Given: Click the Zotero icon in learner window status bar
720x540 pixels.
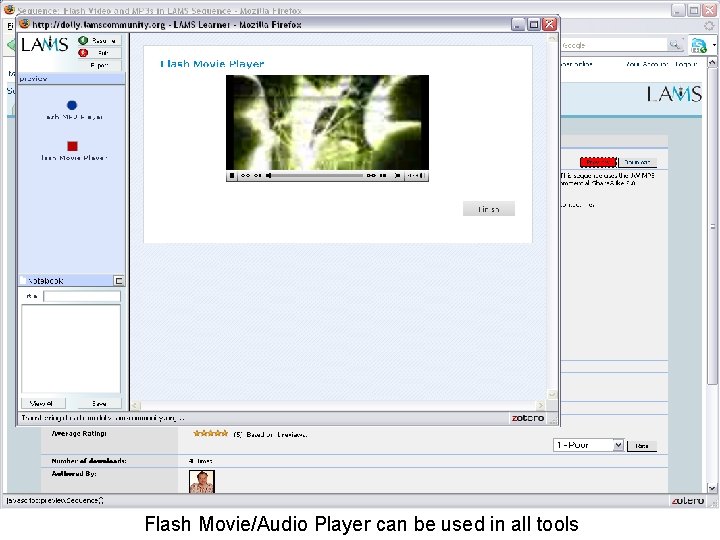Looking at the screenshot, I should pos(528,418).
